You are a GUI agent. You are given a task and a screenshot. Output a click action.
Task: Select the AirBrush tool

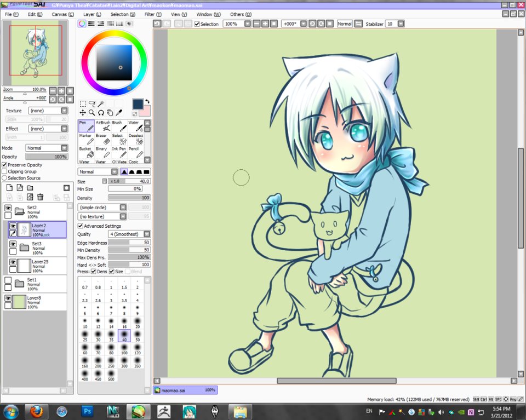point(103,126)
